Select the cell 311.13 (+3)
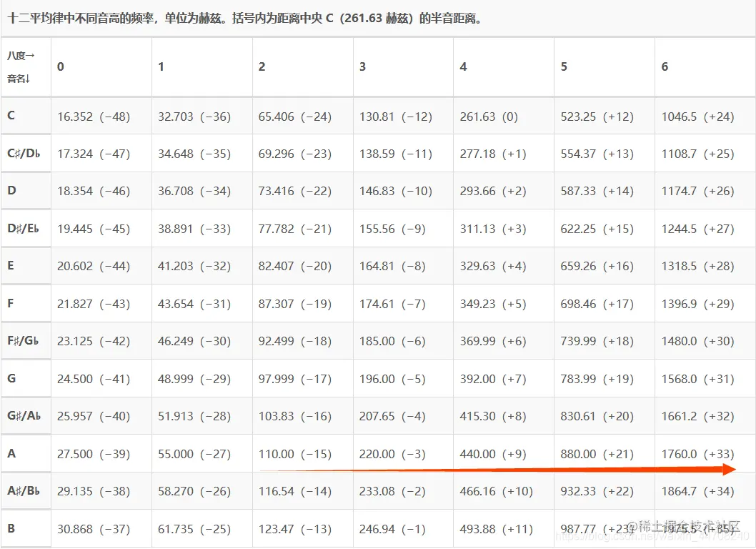The width and height of the screenshot is (756, 549). pos(503,228)
